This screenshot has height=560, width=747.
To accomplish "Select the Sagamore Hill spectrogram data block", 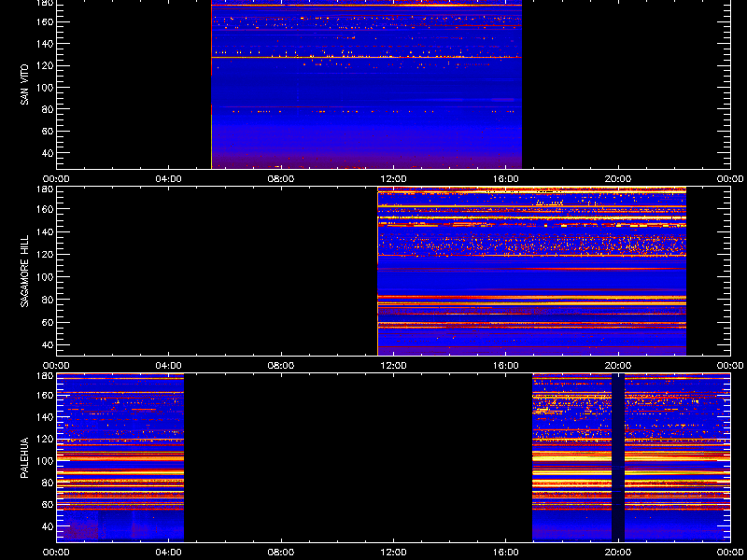I will (x=531, y=271).
